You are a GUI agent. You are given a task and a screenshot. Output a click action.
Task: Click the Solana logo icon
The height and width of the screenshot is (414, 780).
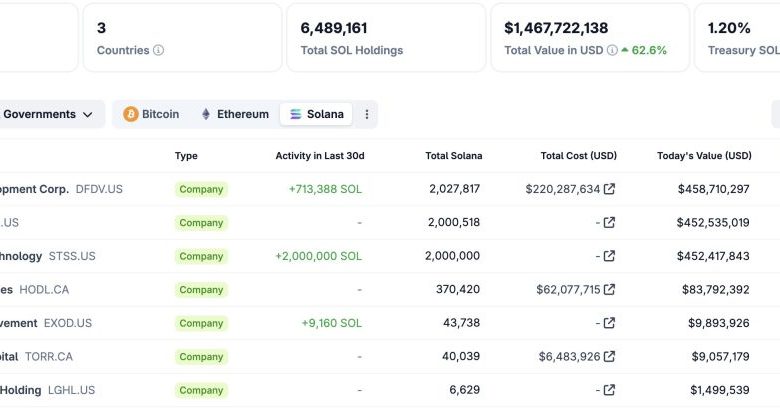pos(295,114)
